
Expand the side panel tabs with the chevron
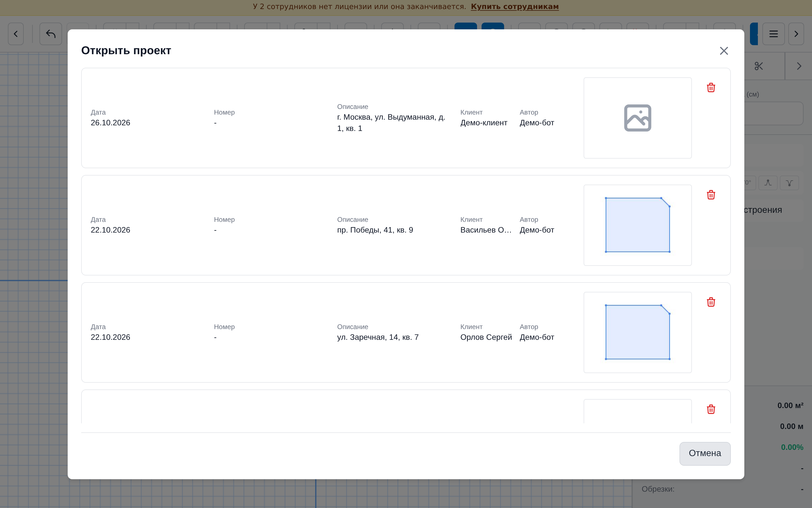click(x=799, y=66)
